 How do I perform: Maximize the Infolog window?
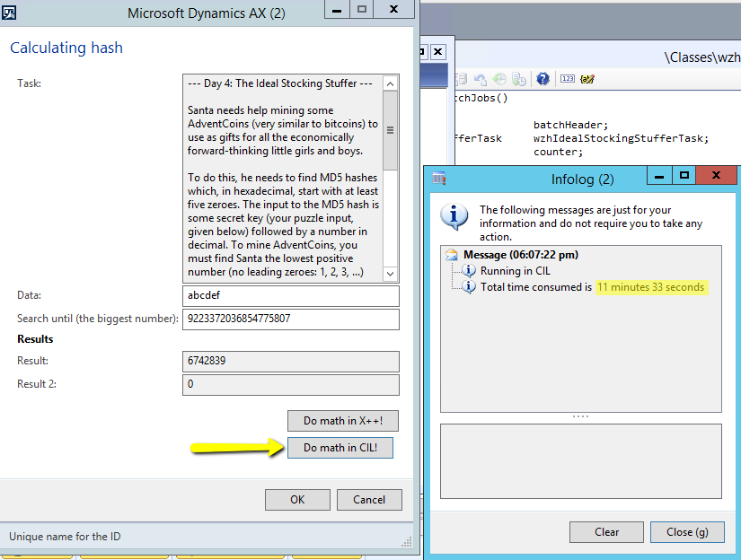click(x=684, y=176)
